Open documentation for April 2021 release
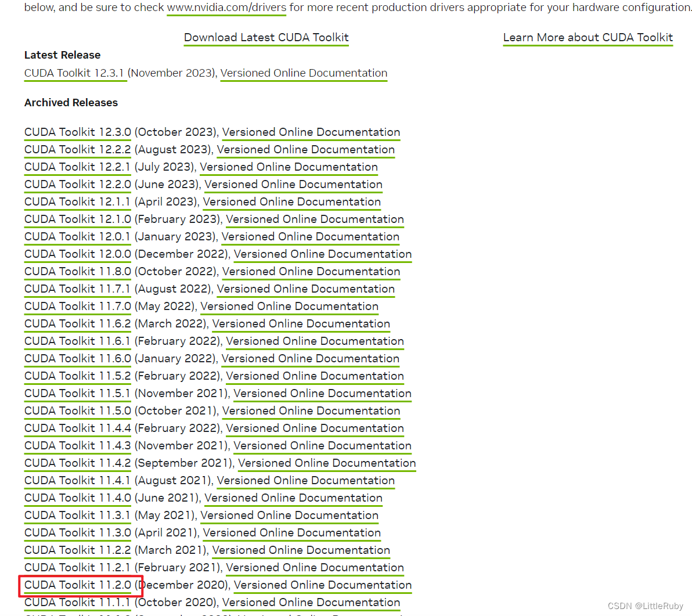Image resolution: width=692 pixels, height=616 pixels. pyautogui.click(x=291, y=533)
